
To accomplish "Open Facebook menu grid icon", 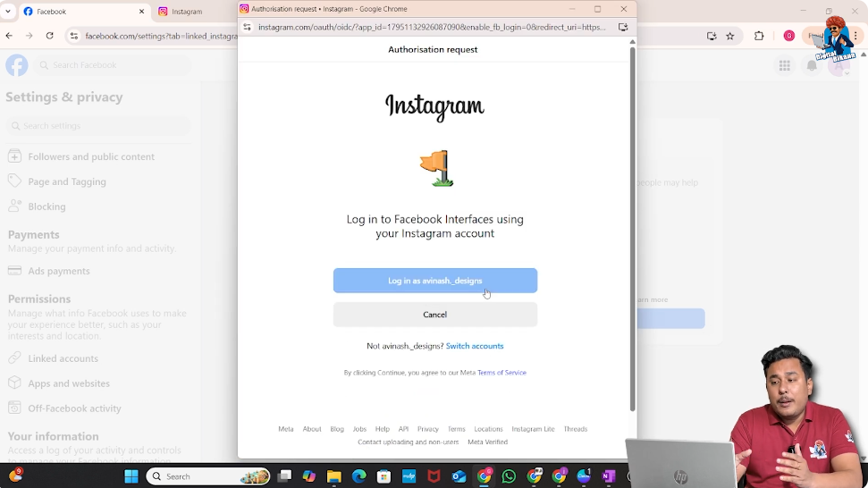I will coord(784,65).
